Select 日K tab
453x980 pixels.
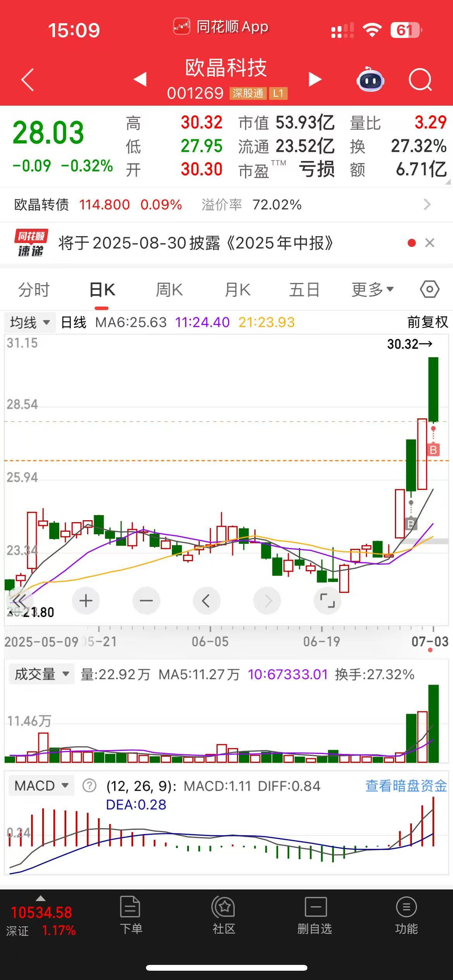click(x=102, y=290)
